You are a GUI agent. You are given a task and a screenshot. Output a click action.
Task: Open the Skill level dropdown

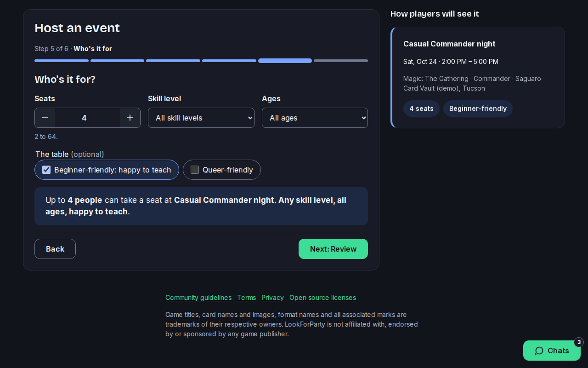coord(201,118)
